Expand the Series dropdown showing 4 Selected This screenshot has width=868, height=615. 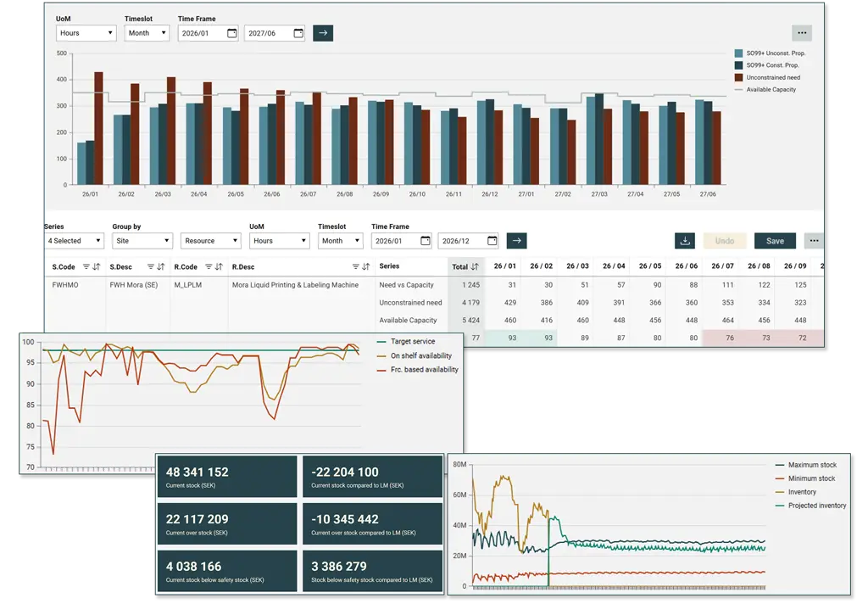pyautogui.click(x=74, y=240)
